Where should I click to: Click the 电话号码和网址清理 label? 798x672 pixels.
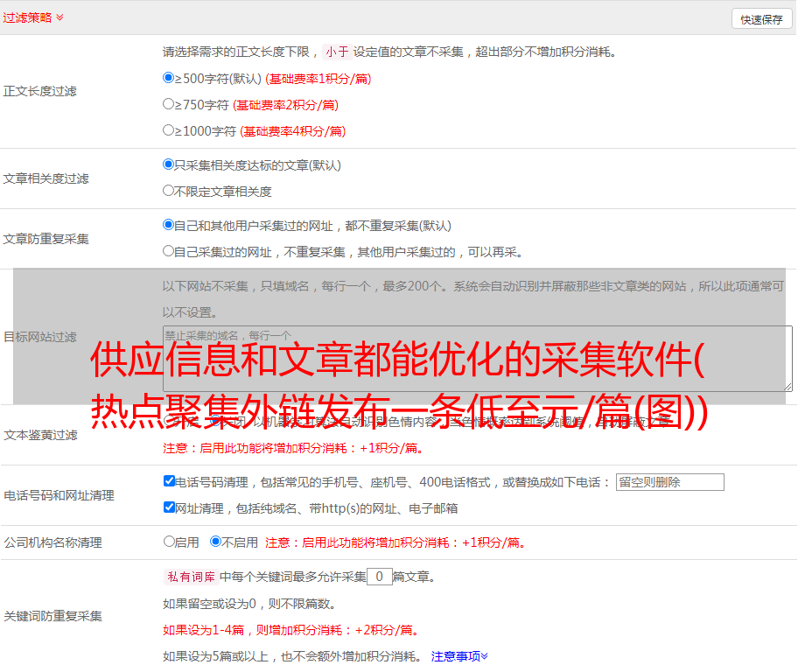(59, 495)
